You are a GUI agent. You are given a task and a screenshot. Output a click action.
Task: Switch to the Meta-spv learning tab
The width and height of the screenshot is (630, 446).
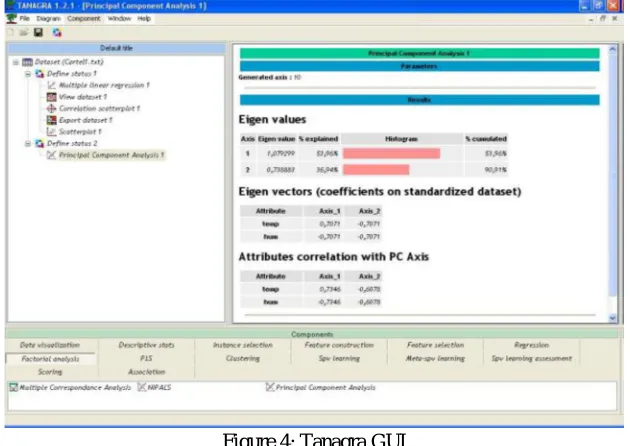436,358
